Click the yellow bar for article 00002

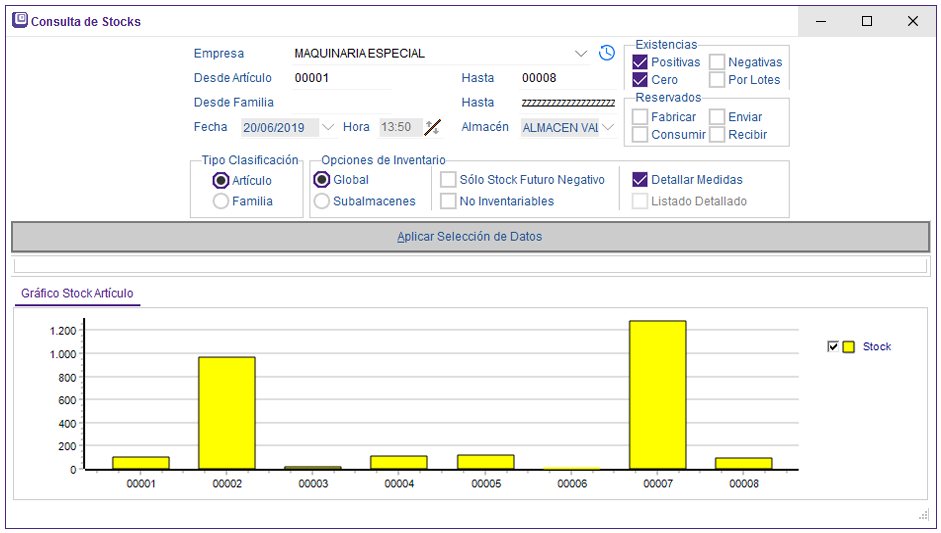tap(226, 412)
